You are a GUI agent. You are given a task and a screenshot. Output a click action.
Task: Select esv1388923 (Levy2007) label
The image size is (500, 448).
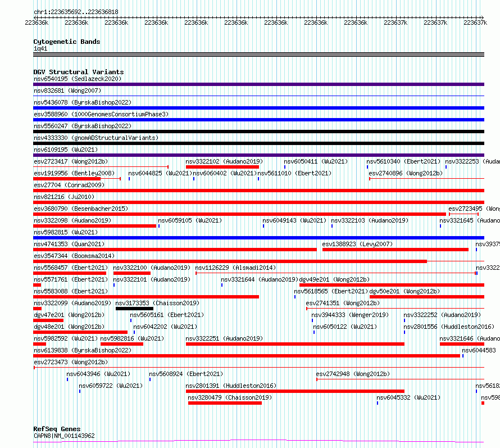click(357, 244)
